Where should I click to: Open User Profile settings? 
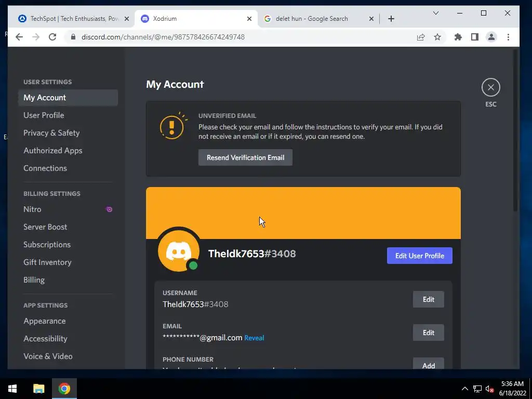coord(68,115)
